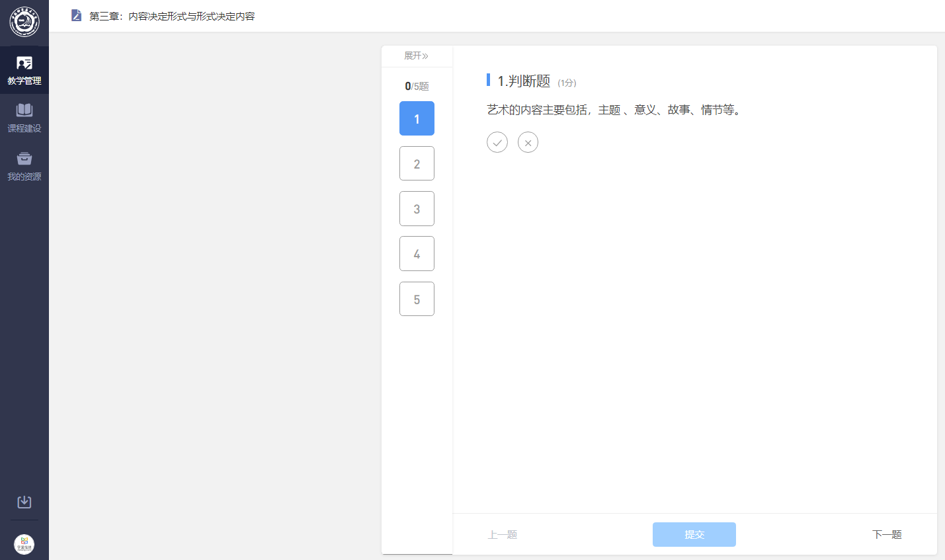Jump to question 2 in the navigator
945x560 pixels.
(417, 163)
